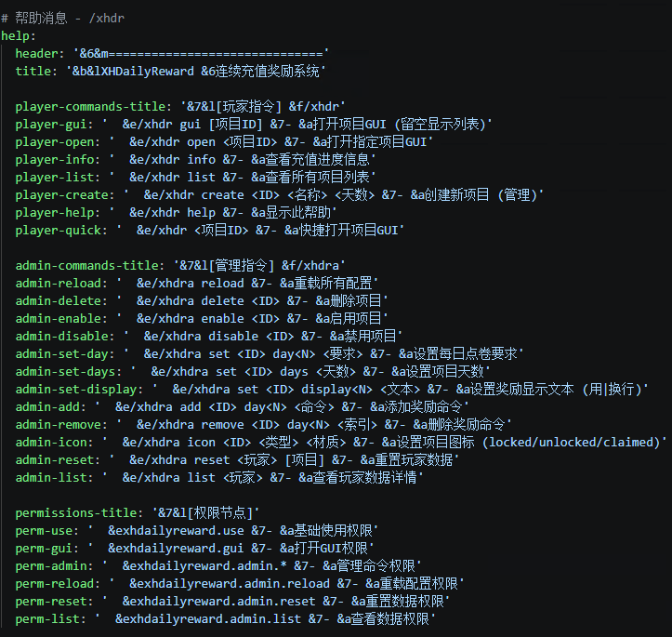Click 'locked/unlocked/claimed' text in admin-icon line
The width and height of the screenshot is (672, 637).
572,443
